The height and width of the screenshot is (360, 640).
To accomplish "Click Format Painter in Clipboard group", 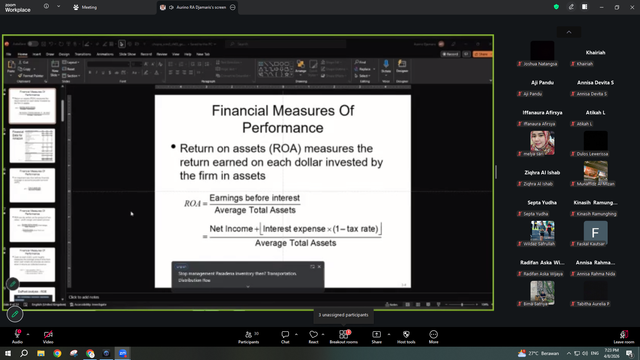I will [31, 76].
